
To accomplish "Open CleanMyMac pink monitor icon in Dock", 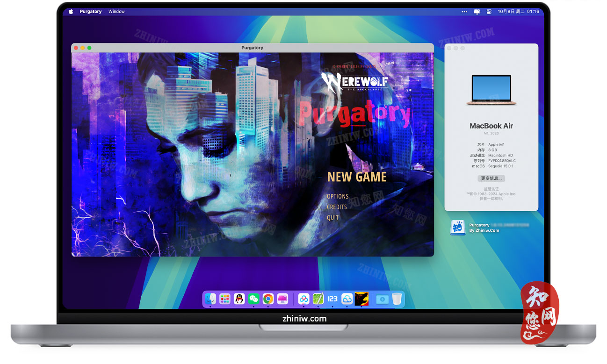I will tap(282, 299).
